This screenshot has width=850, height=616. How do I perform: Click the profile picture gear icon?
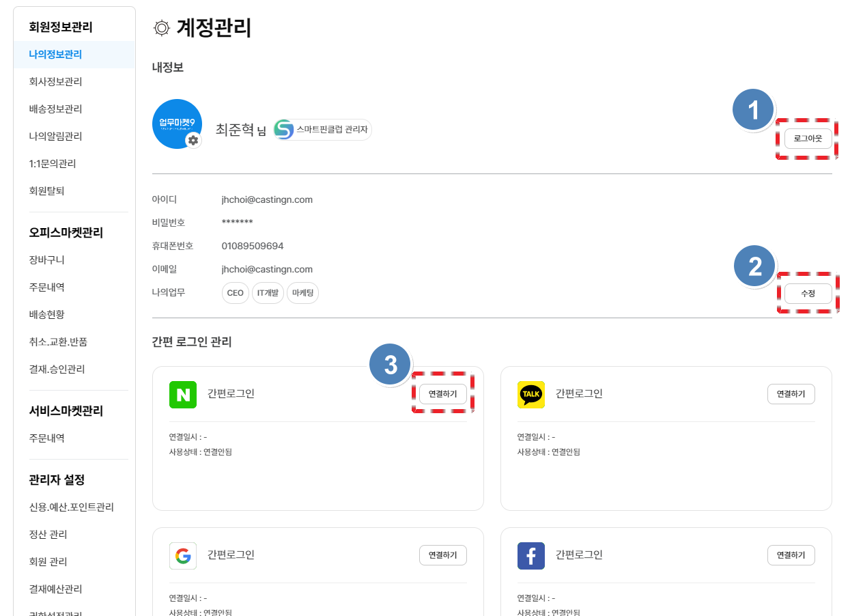coord(194,140)
